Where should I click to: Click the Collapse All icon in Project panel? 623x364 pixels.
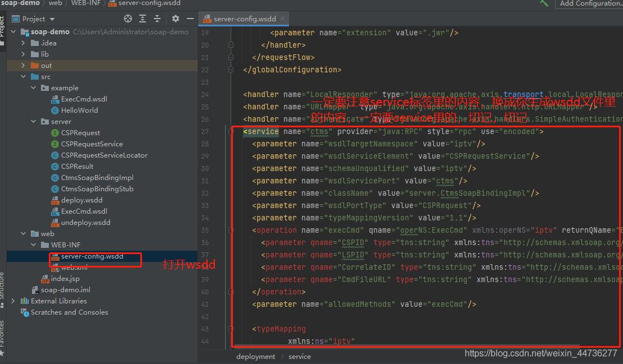(x=157, y=19)
